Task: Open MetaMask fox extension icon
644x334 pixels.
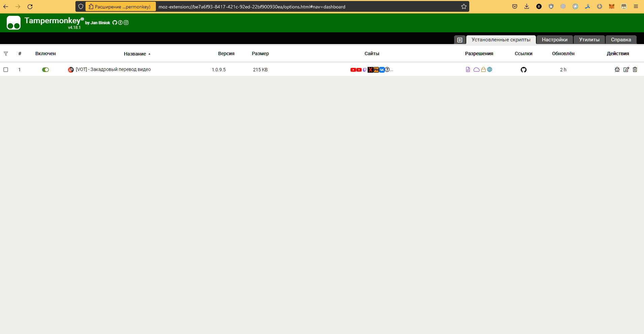Action: coord(612,6)
